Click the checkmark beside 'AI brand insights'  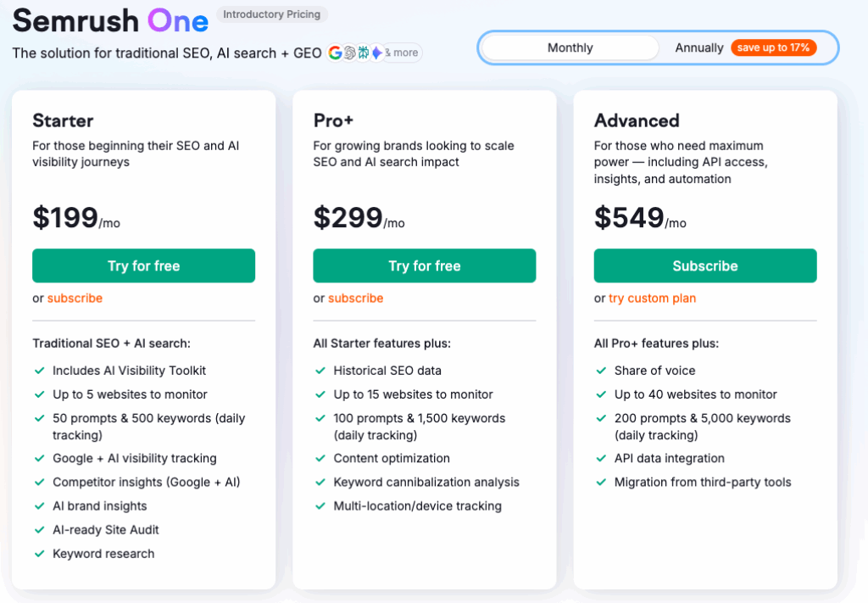point(39,506)
